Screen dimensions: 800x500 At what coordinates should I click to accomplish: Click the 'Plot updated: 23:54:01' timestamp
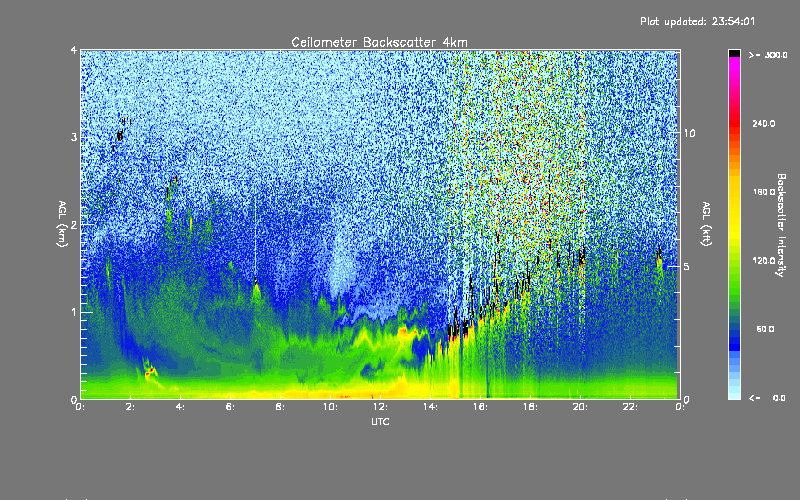697,21
